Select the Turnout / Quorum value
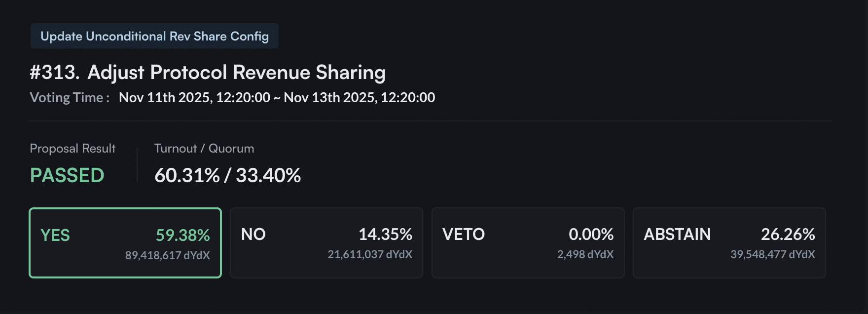Image resolution: width=868 pixels, height=314 pixels. point(227,175)
